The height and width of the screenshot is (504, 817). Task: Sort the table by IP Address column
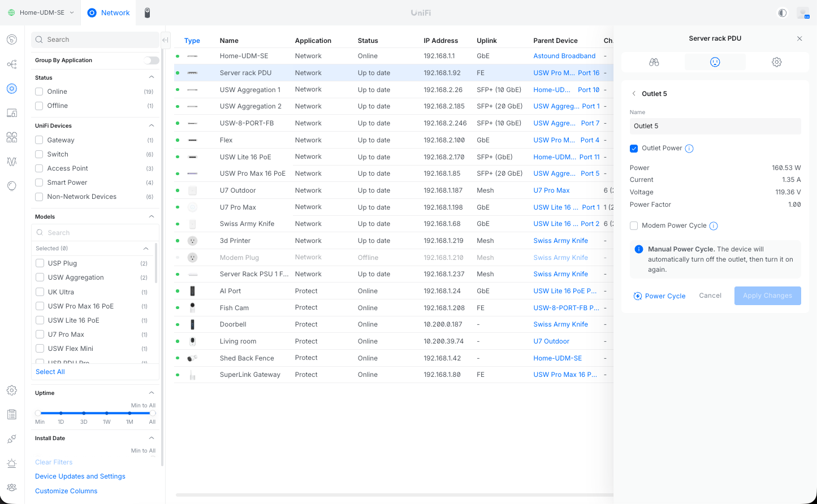click(x=440, y=41)
